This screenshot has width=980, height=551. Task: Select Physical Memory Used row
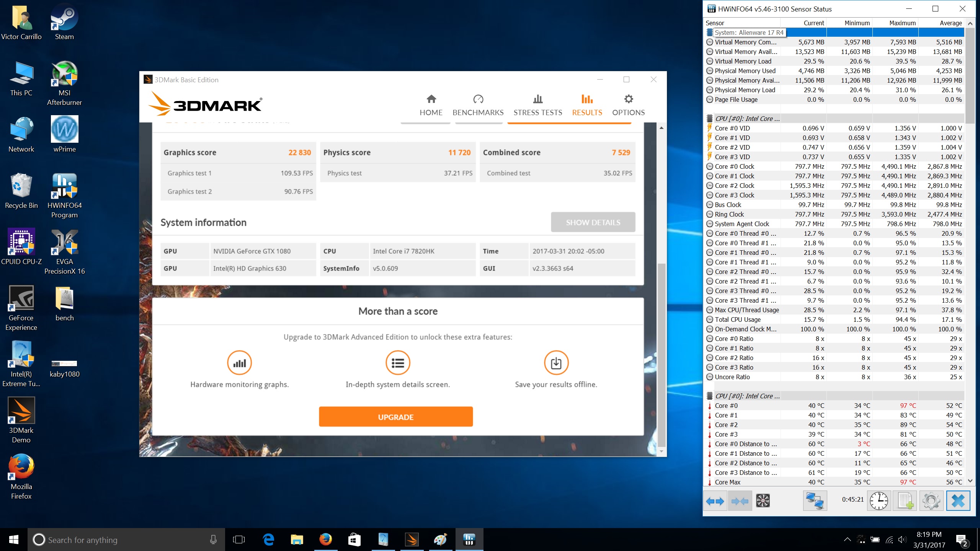[834, 71]
